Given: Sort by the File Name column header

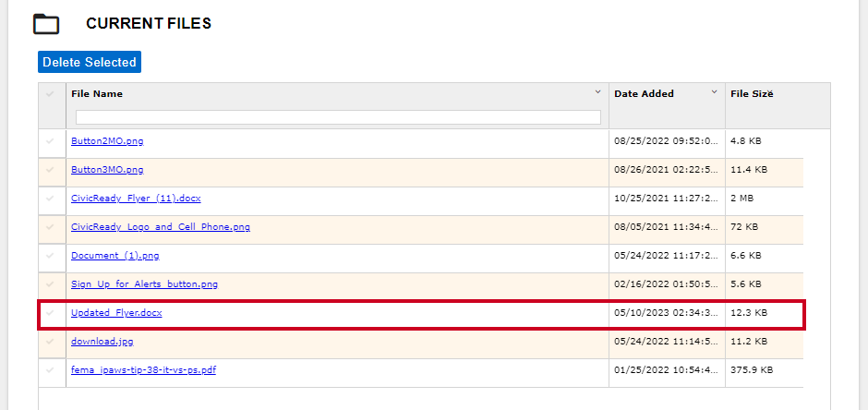Looking at the screenshot, I should click(97, 94).
